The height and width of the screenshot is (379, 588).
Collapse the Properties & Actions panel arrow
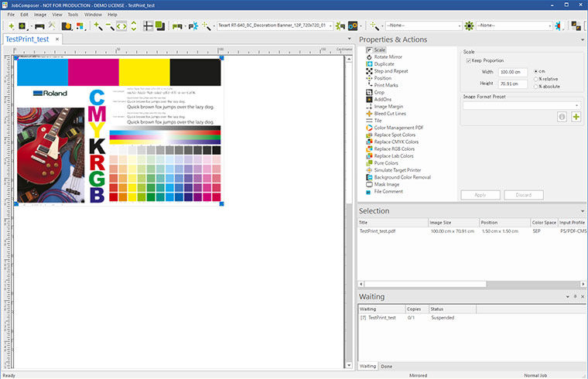tap(581, 39)
